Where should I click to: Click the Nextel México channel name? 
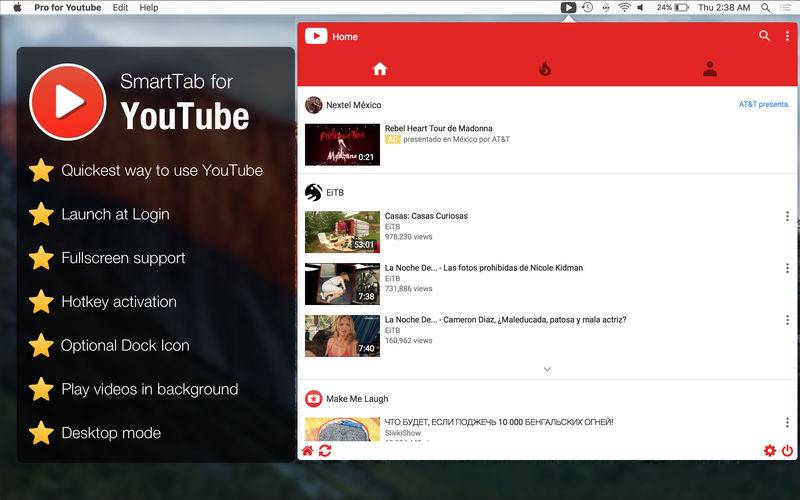tap(354, 105)
